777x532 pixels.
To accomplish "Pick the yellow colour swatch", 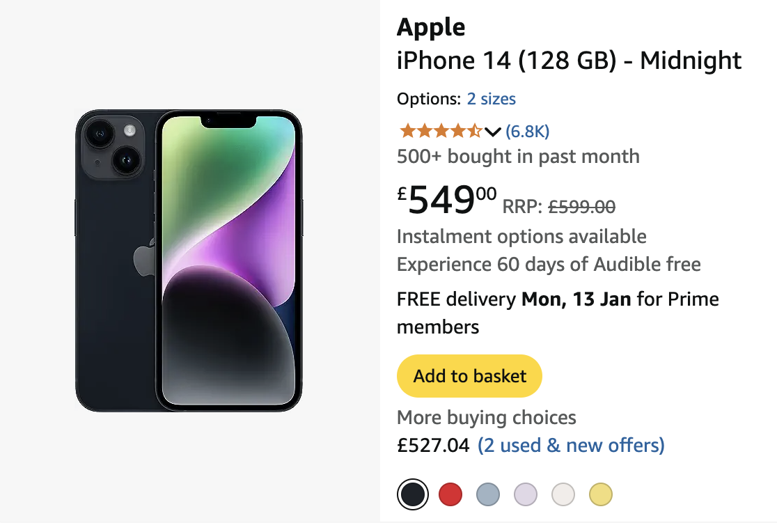I will [x=601, y=495].
